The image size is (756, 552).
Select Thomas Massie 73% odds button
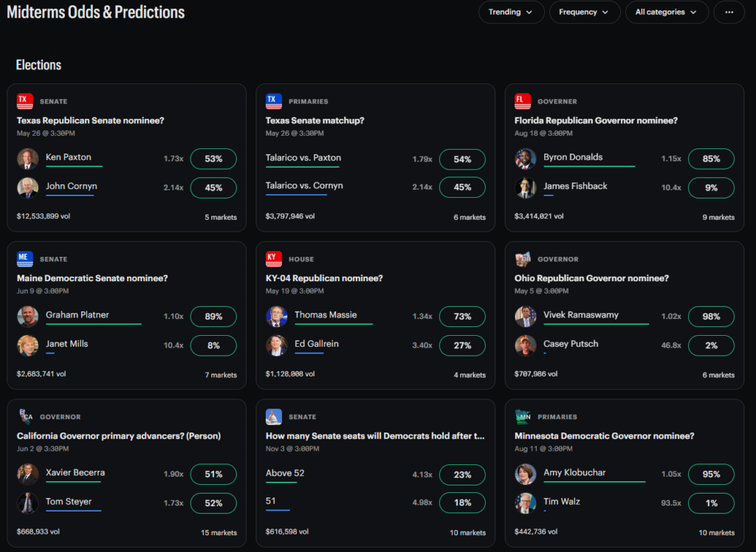click(x=462, y=317)
